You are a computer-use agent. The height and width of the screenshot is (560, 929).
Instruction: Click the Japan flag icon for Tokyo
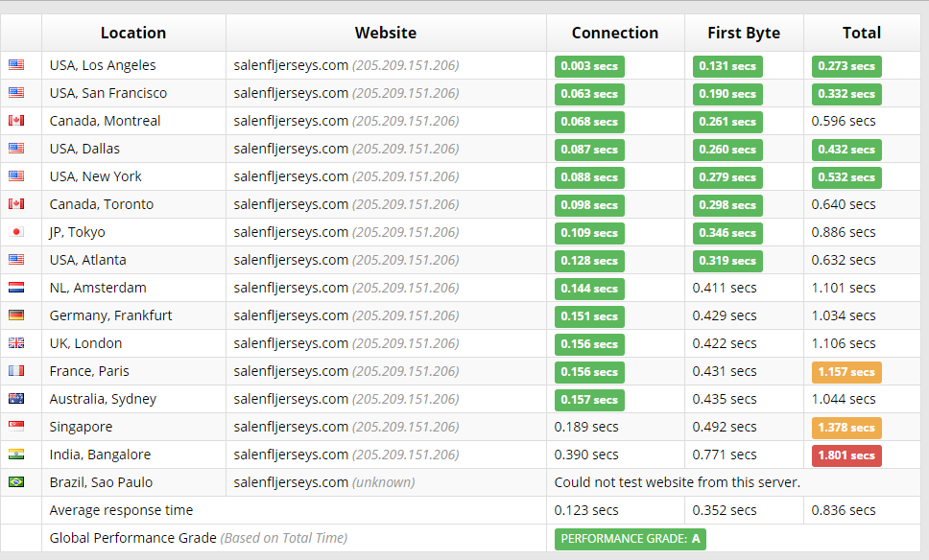[x=16, y=231]
